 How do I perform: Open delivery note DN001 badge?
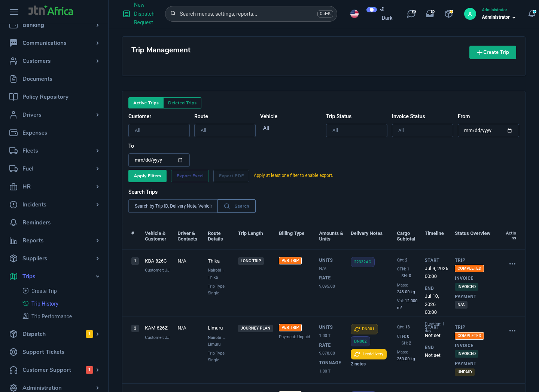[x=365, y=329]
